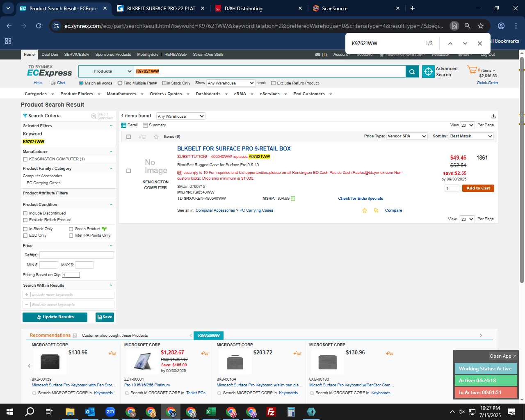Toggle Exclude Refurb Product checkbox near search
The height and width of the screenshot is (420, 525).
tap(273, 83)
